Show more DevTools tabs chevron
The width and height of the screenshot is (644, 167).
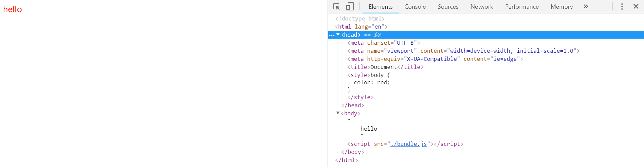586,6
